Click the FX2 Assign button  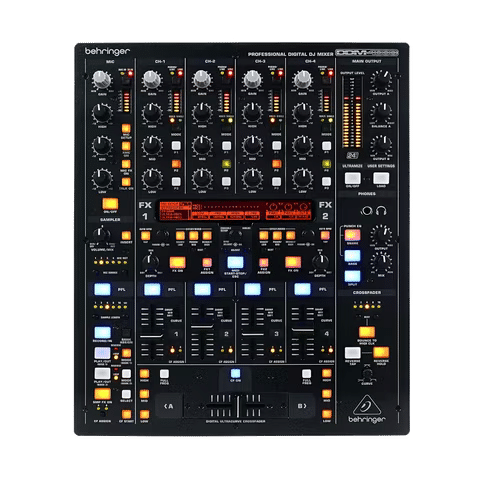(x=264, y=262)
